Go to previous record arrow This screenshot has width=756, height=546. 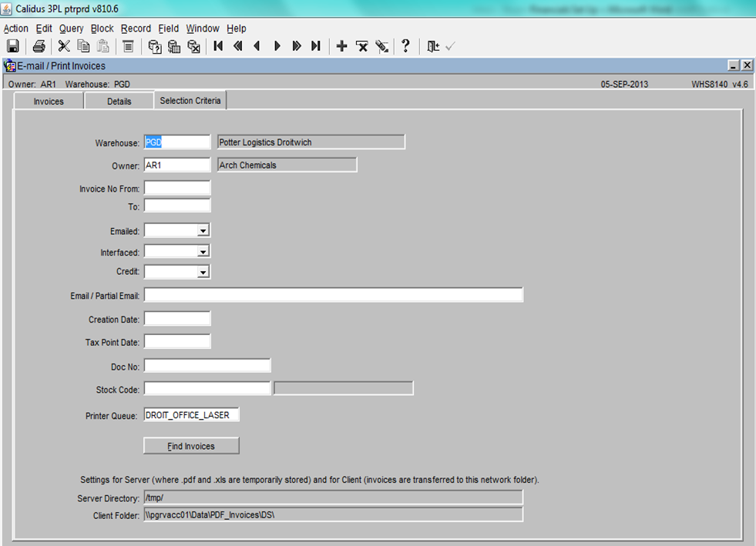point(257,46)
